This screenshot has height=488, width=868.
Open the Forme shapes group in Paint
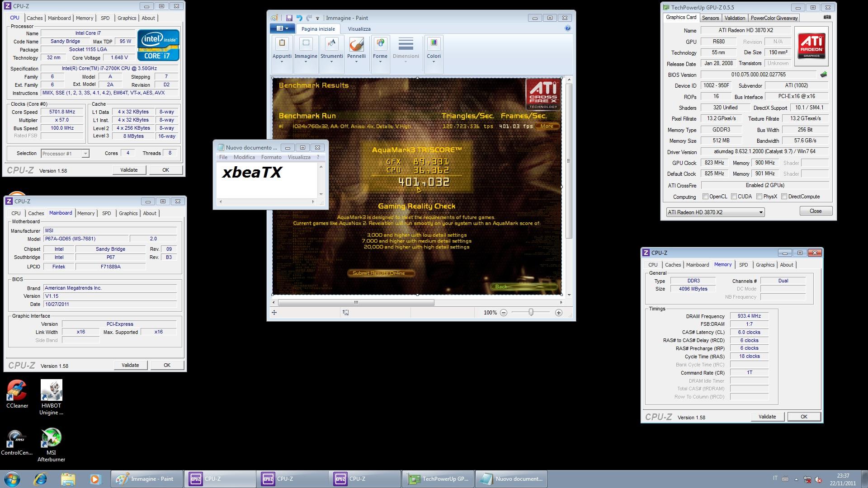click(380, 54)
